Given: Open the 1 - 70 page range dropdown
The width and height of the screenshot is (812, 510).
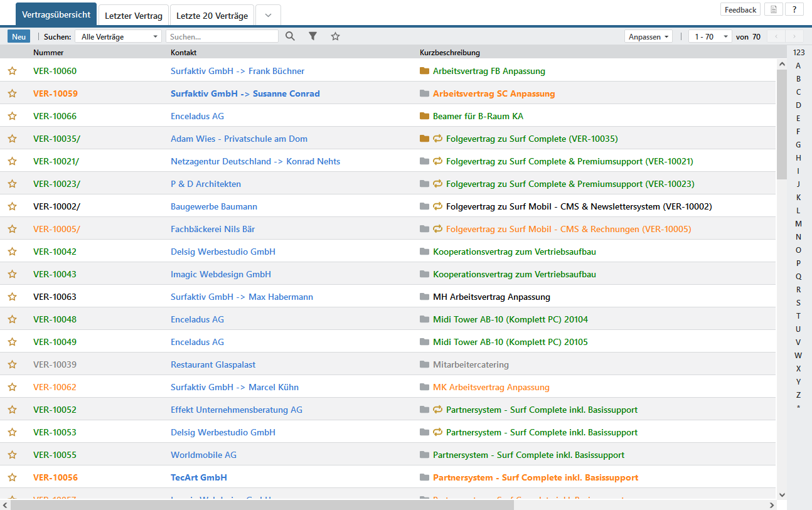Looking at the screenshot, I should click(x=710, y=36).
